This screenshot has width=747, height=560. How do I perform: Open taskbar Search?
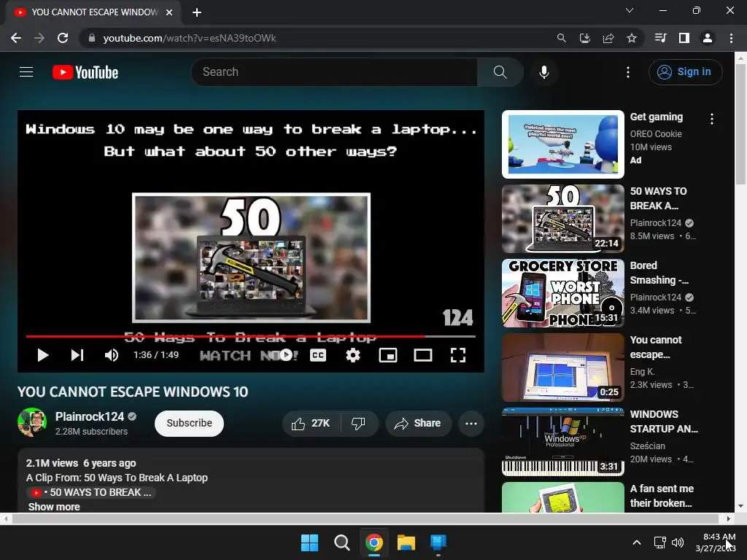pos(341,542)
